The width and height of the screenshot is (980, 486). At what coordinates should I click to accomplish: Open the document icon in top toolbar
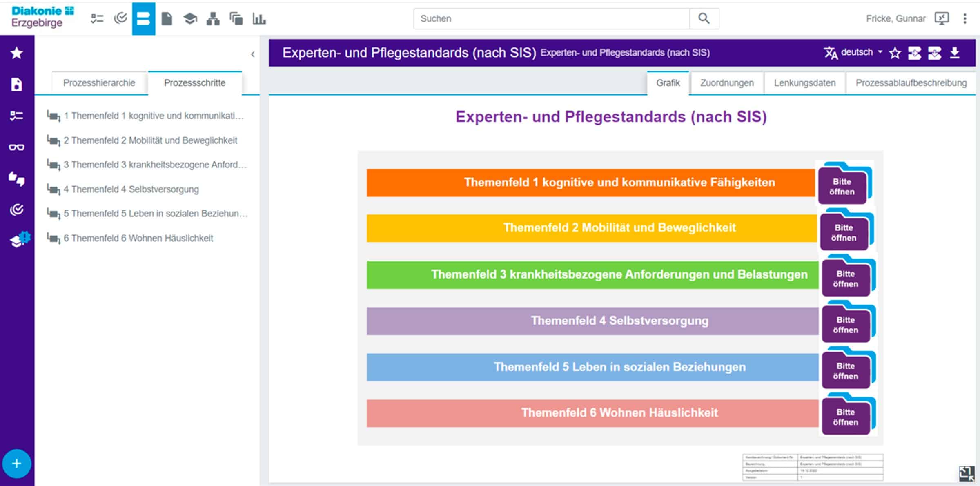pos(167,18)
